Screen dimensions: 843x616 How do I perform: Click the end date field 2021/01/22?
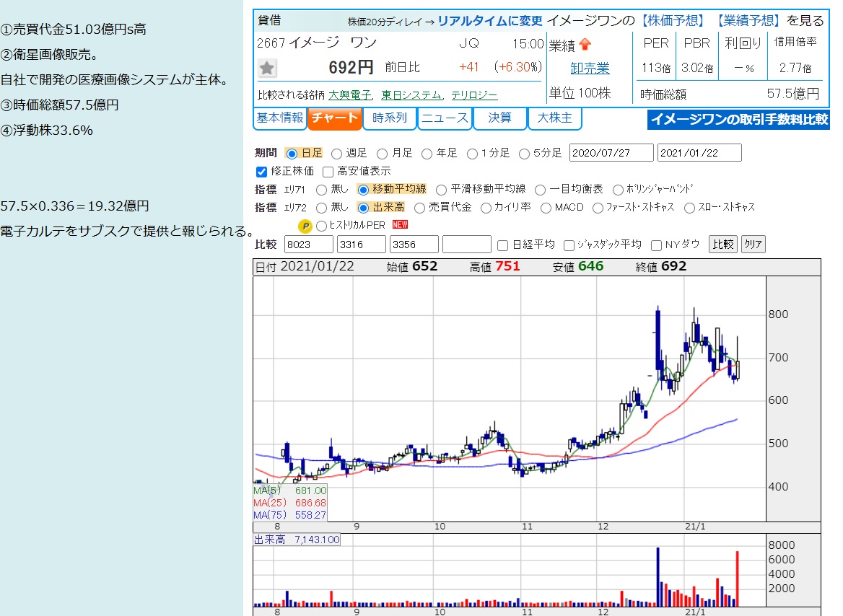(x=699, y=153)
